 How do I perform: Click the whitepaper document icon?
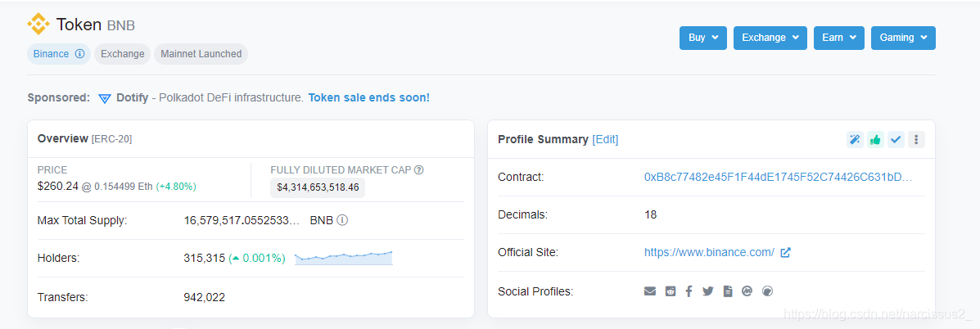point(728,291)
